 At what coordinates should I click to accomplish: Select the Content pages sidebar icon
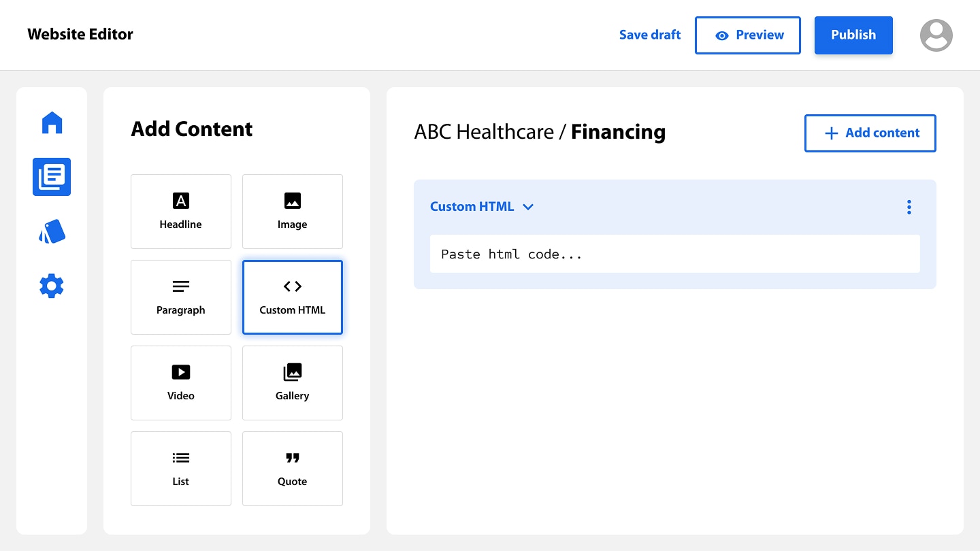pyautogui.click(x=52, y=177)
